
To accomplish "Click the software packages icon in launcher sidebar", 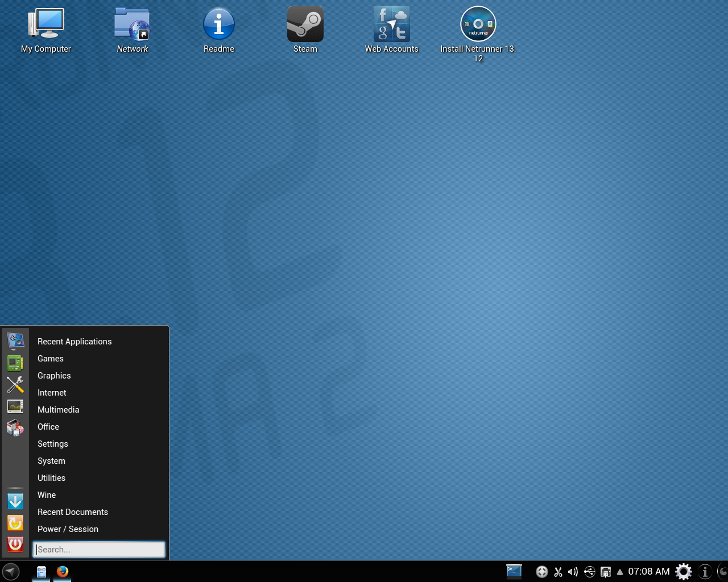I will (15, 428).
